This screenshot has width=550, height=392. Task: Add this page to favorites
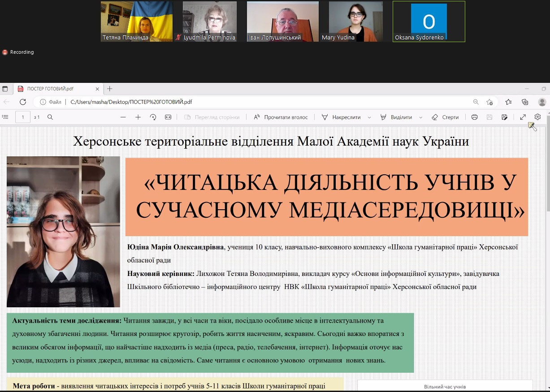tap(489, 102)
